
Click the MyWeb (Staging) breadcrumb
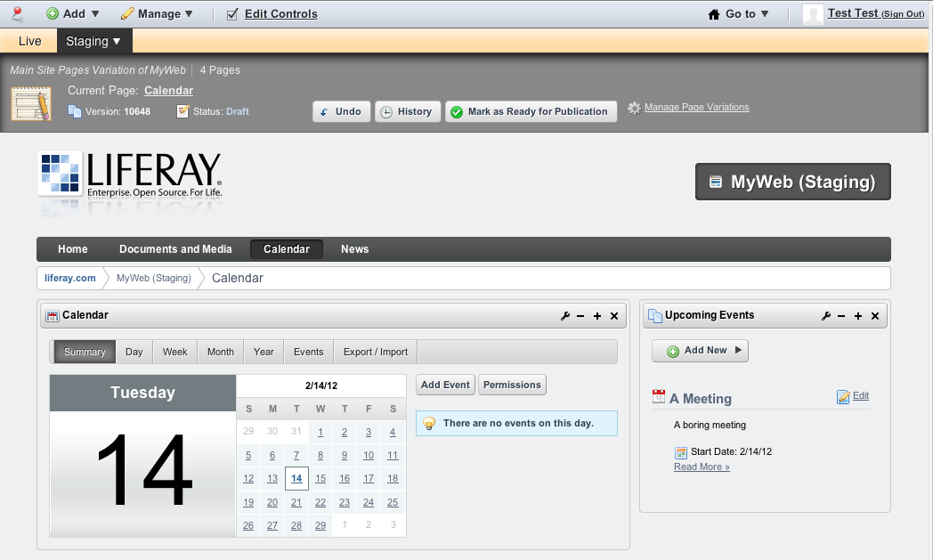click(153, 278)
